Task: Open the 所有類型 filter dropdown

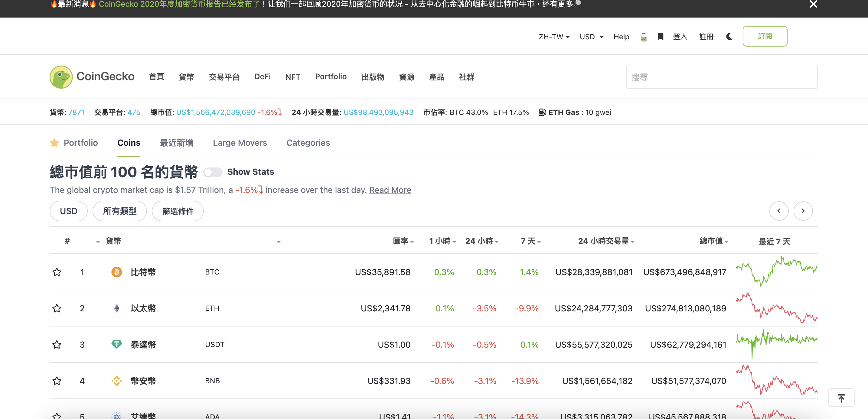Action: [x=120, y=211]
